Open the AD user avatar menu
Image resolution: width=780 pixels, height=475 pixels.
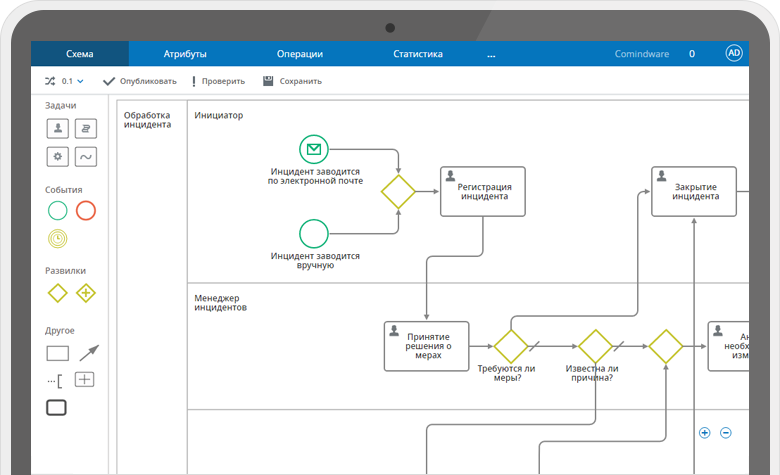click(734, 54)
